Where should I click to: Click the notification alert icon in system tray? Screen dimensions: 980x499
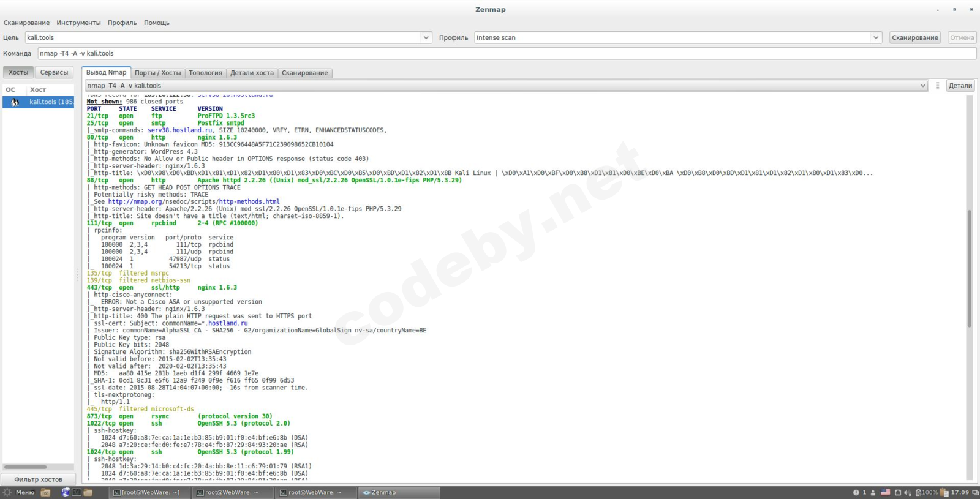[x=856, y=492]
